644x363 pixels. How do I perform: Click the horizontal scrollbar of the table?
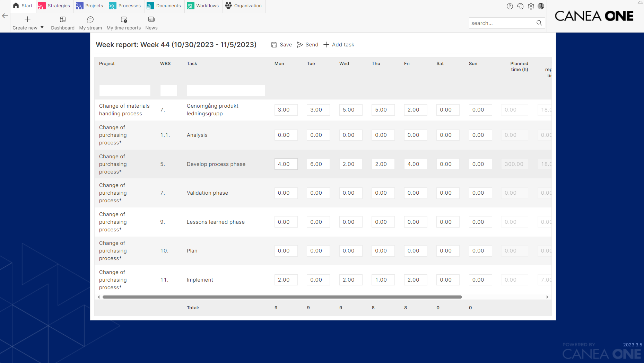pos(282,297)
